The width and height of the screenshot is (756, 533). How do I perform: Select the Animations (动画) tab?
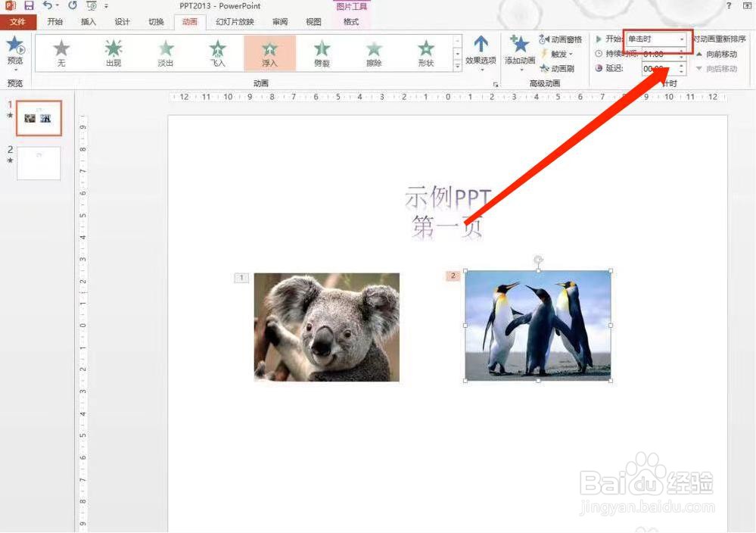(x=189, y=22)
